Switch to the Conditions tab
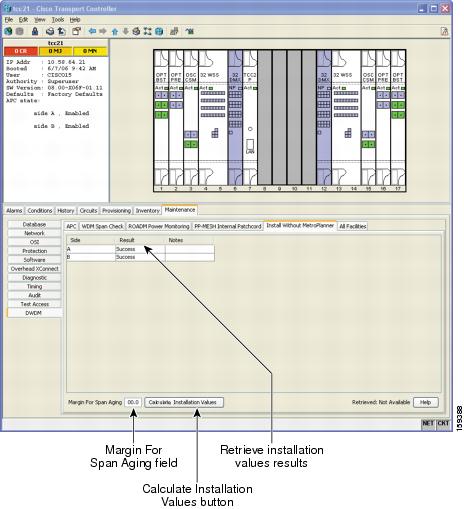Viewport: 464px width, 509px height. pos(40,211)
